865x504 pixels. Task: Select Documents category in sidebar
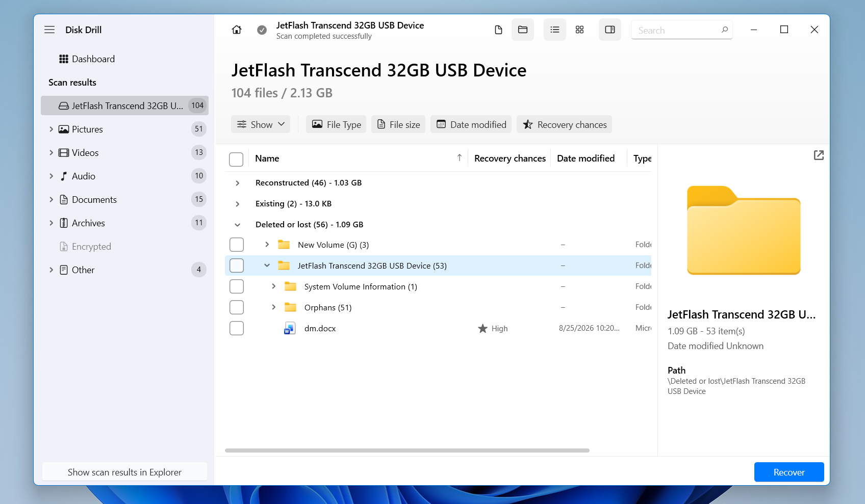click(124, 200)
